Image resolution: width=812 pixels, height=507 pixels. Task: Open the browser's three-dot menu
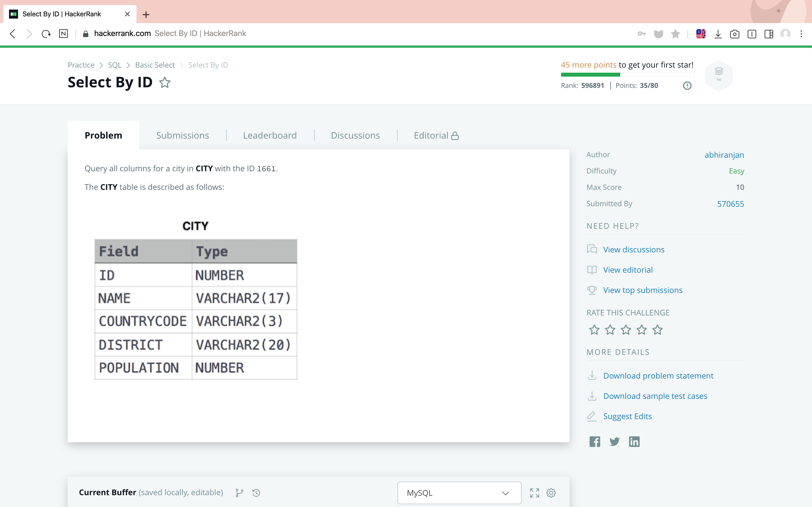(x=801, y=34)
